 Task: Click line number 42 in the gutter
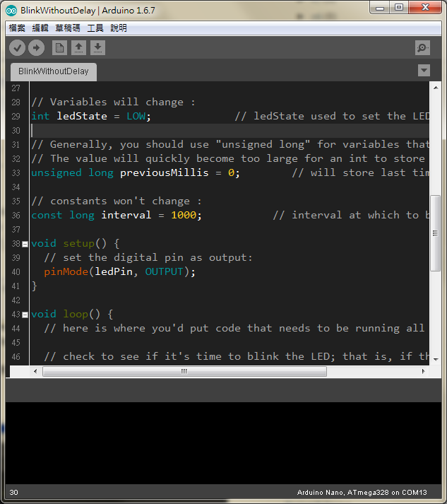[x=16, y=300]
